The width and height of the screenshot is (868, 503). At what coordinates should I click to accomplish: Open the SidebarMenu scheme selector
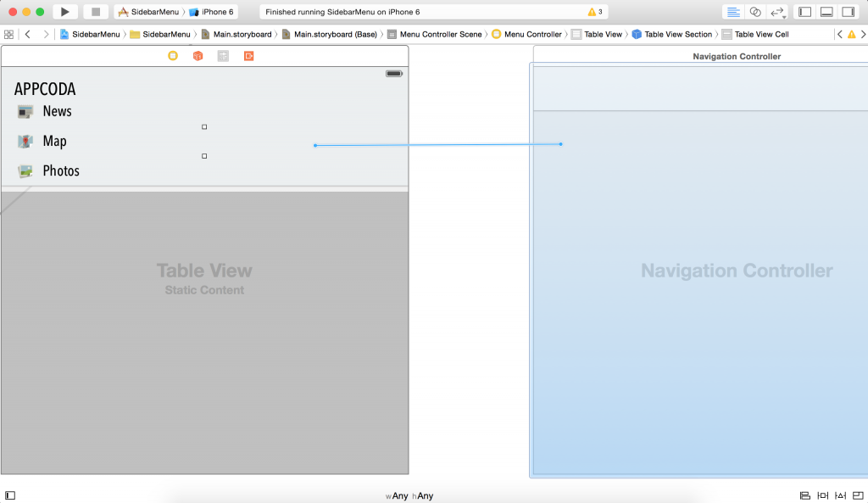point(149,12)
